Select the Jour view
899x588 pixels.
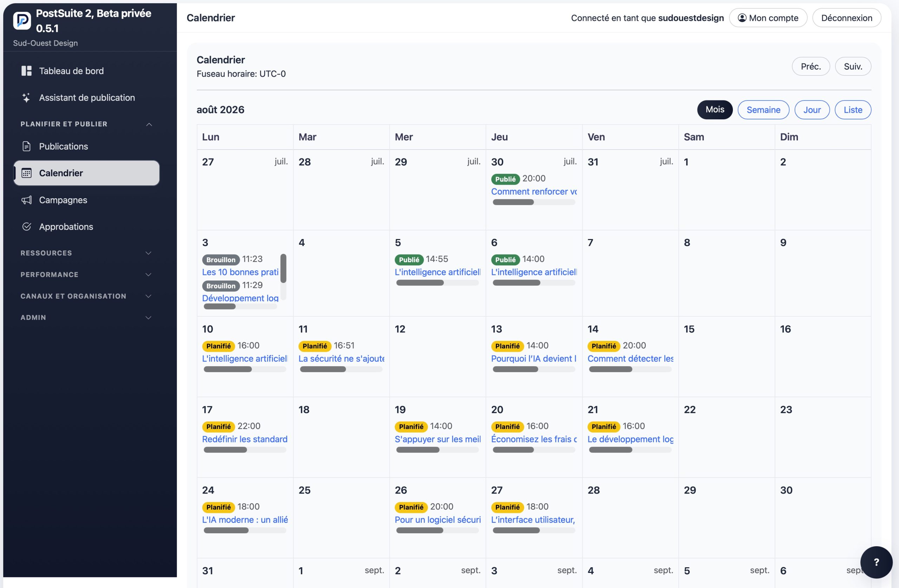coord(812,110)
